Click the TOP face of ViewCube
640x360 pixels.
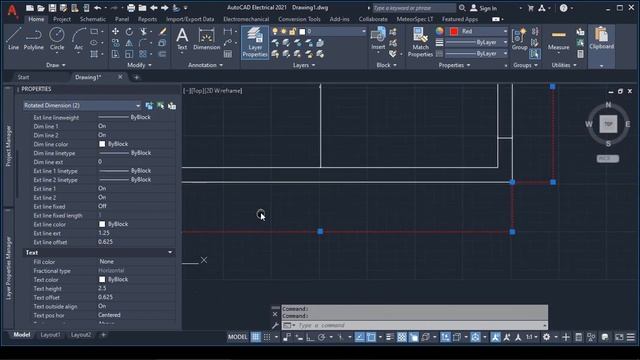[x=608, y=124]
